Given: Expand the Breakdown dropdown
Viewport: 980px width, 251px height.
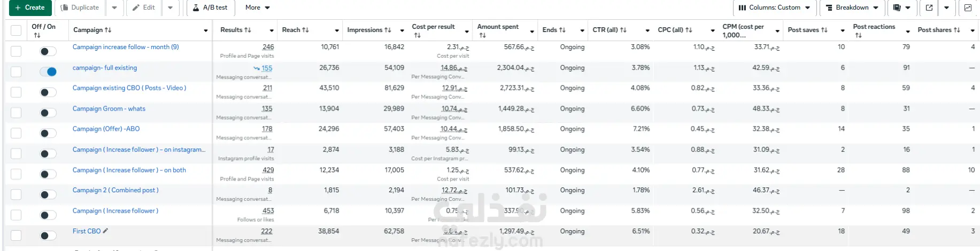Looking at the screenshot, I should (852, 7).
